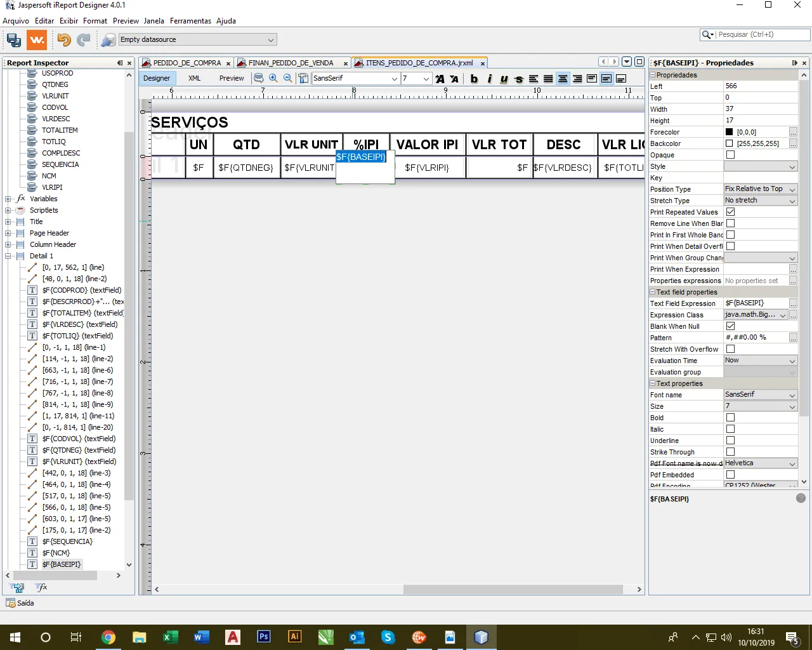This screenshot has width=812, height=650.
Task: Select $F{NCM} in the Report Inspector
Action: (x=56, y=553)
